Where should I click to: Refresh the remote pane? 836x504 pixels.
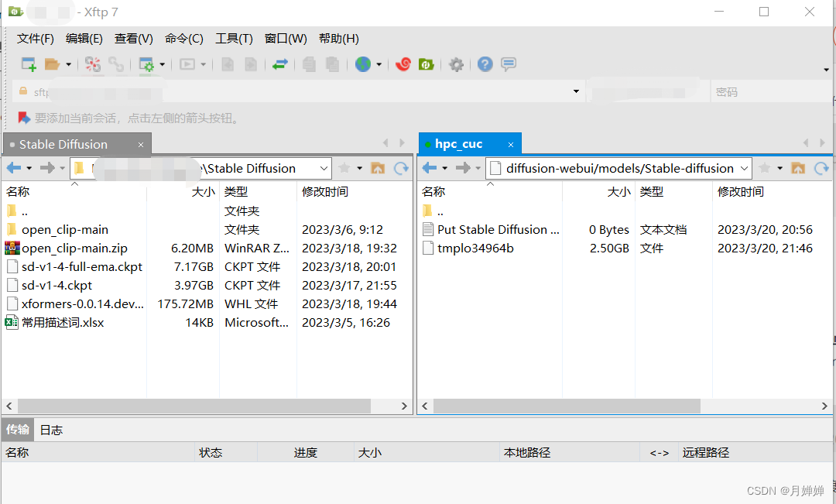tap(821, 169)
